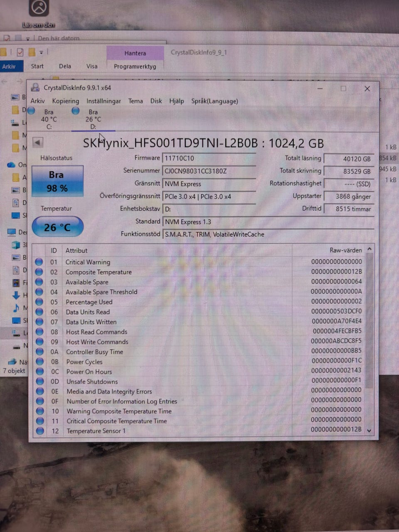Open the Programverktyg tab in File Explorer
399x532 pixels.
pos(135,66)
